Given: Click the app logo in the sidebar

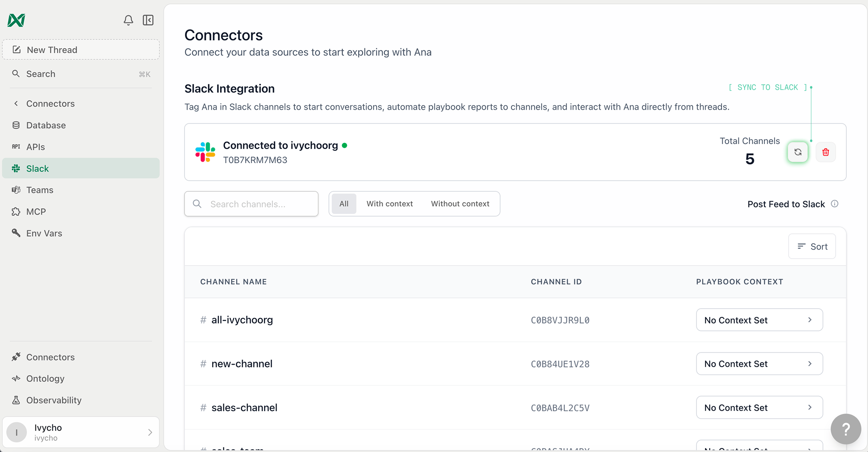Looking at the screenshot, I should 16,20.
